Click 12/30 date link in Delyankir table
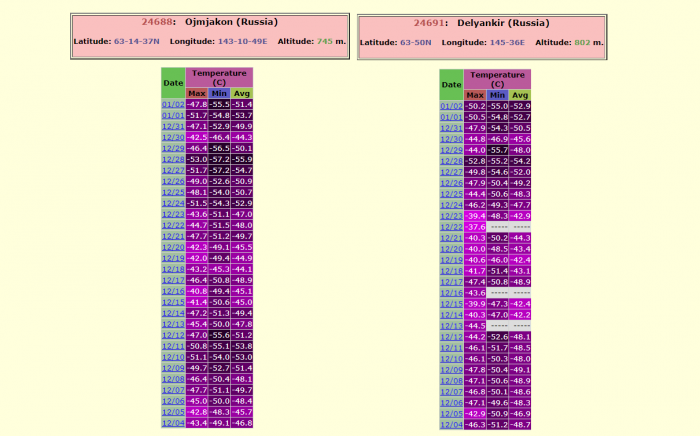 [450, 138]
